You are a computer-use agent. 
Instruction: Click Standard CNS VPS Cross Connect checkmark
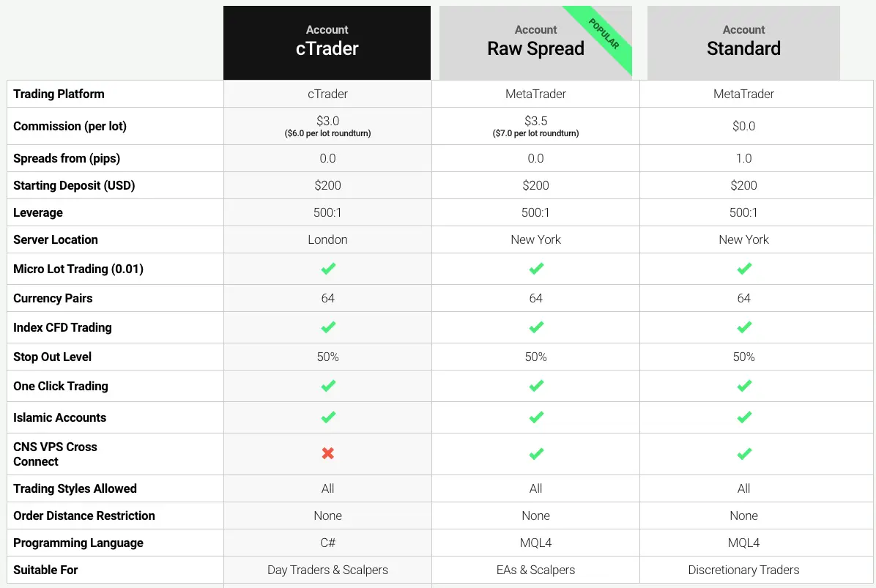coord(743,454)
